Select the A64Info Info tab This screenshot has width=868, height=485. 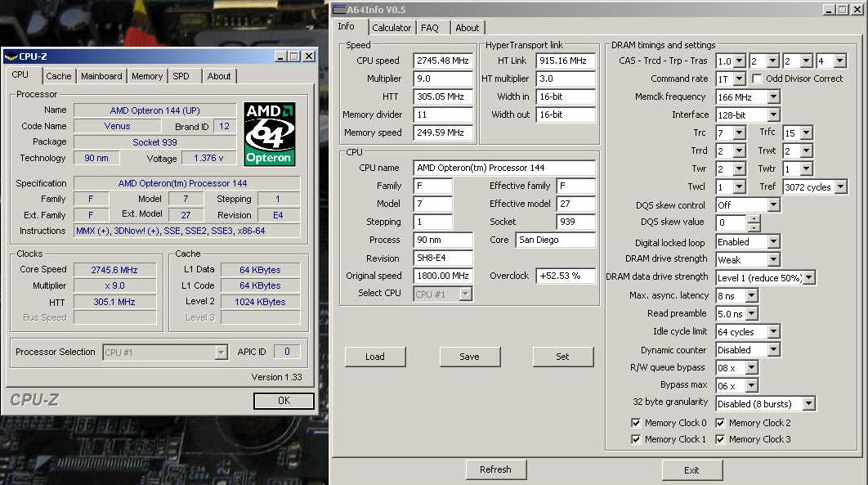click(346, 26)
